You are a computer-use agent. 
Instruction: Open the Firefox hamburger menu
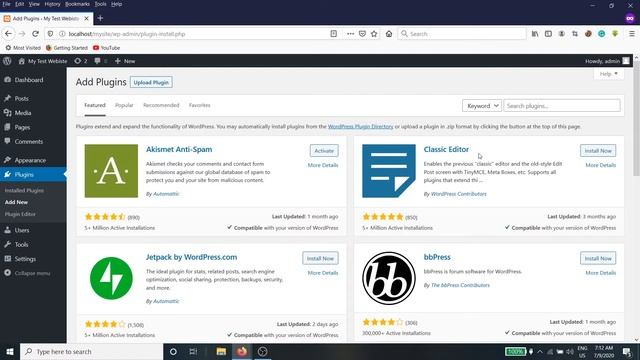tap(631, 34)
